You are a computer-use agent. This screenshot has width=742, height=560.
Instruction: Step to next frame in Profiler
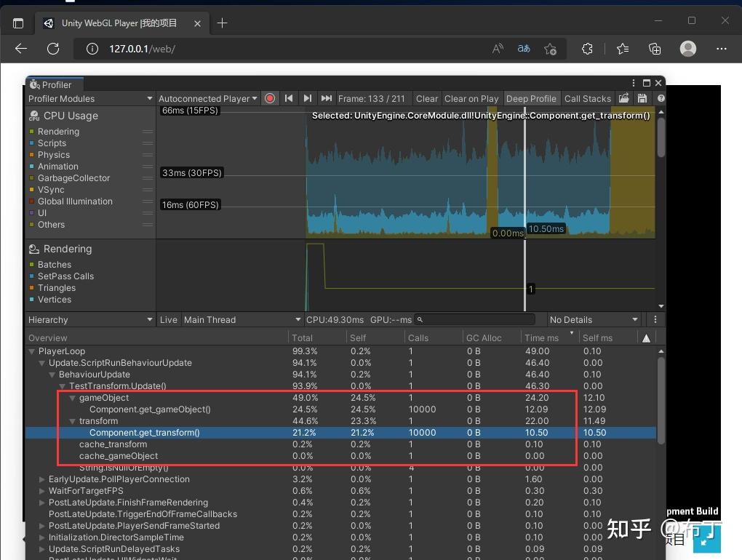click(x=308, y=98)
